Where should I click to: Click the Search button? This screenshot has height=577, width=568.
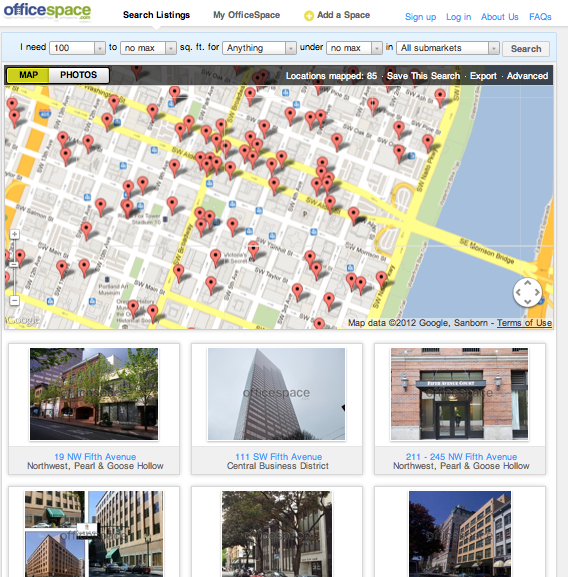pos(526,49)
